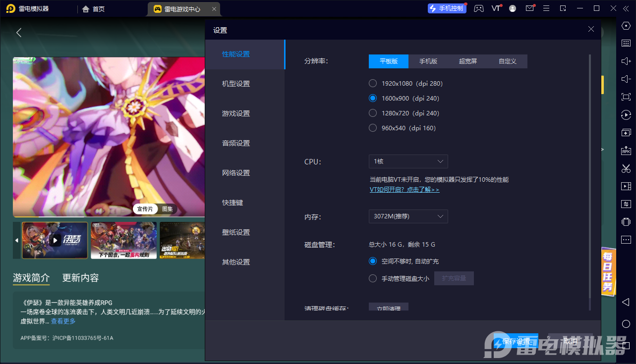The width and height of the screenshot is (636, 364).
Task: Open 游戏设置 in settings sidebar
Action: pyautogui.click(x=245, y=113)
